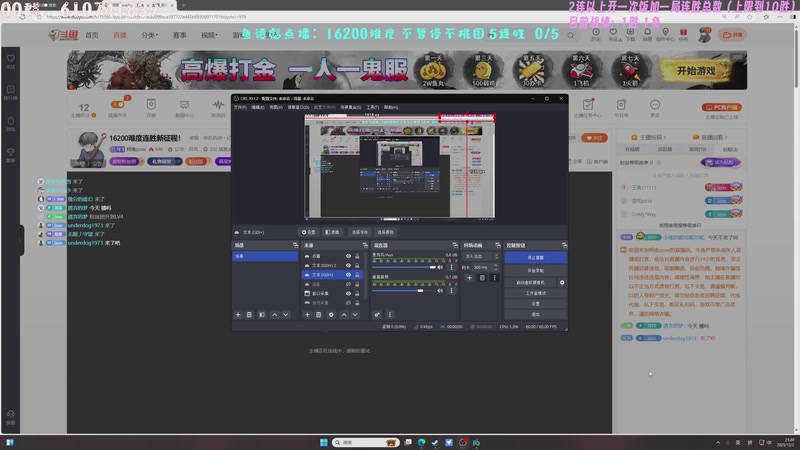Click 选择字体 button above the docks

(359, 232)
